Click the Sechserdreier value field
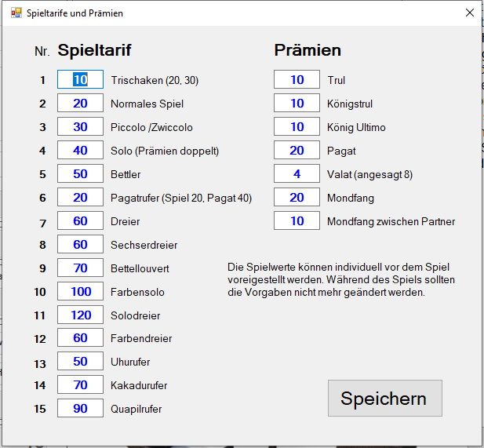484x448 pixels. coord(80,245)
